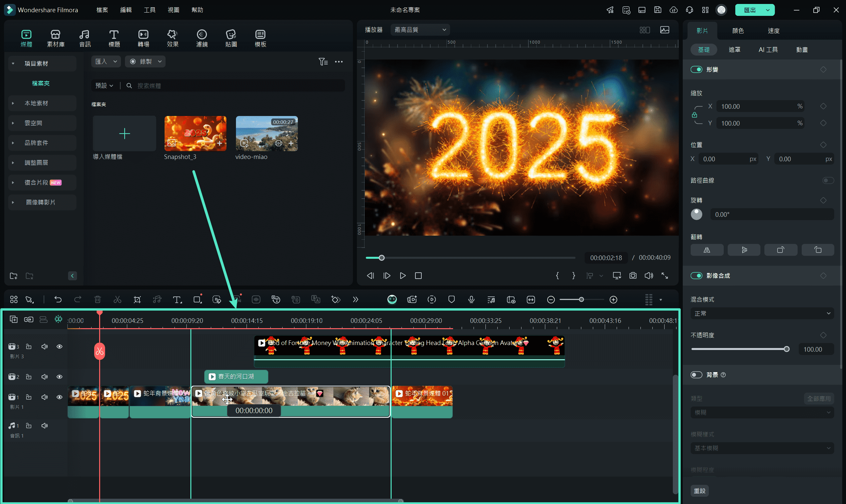Switch to the 速度 tab
Viewport: 846px width, 504px height.
(x=774, y=30)
